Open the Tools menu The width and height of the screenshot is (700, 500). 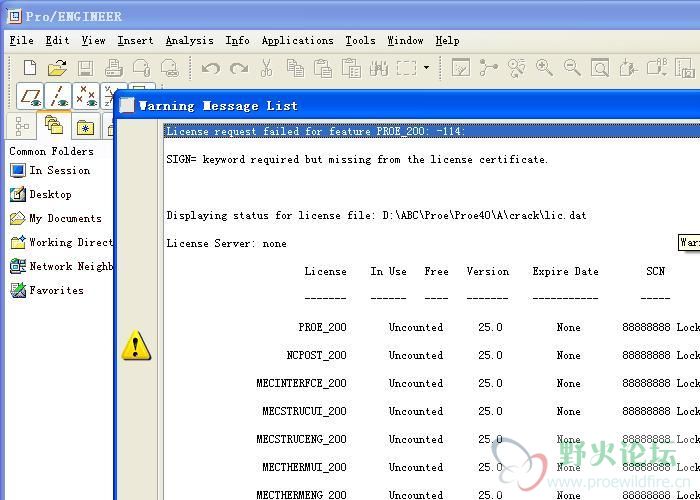(360, 41)
